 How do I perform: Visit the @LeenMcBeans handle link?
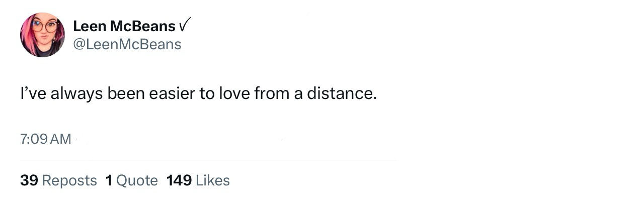127,44
